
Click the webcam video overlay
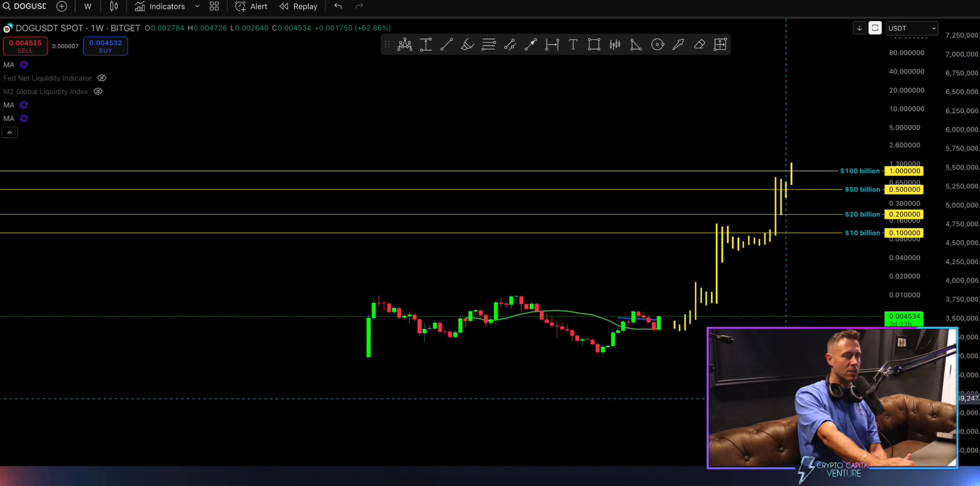(832, 398)
